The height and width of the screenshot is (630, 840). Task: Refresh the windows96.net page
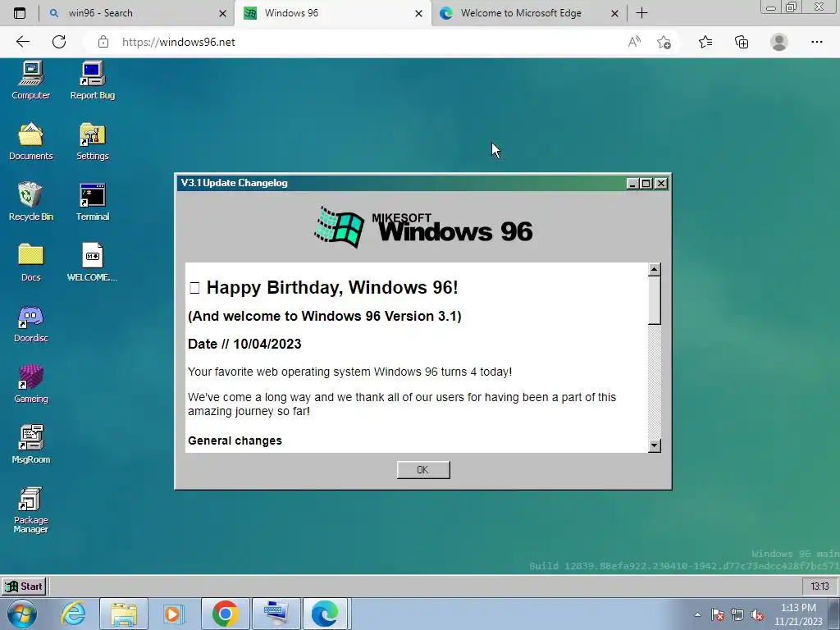point(59,42)
